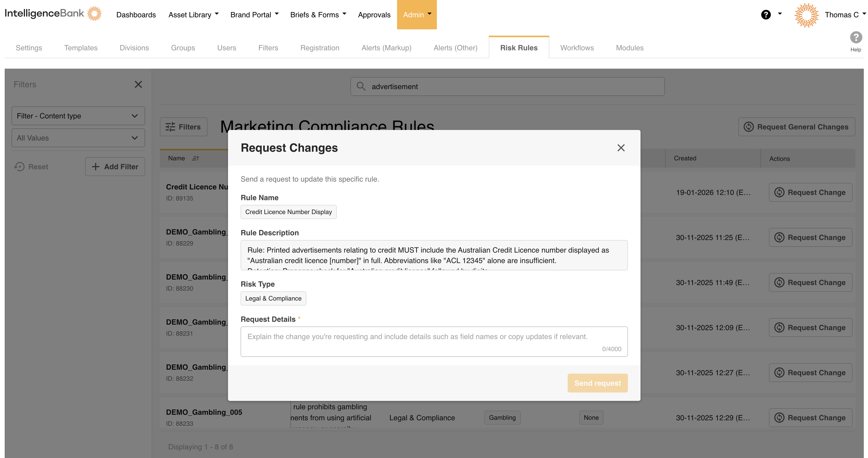Click the Send request button

(x=598, y=383)
